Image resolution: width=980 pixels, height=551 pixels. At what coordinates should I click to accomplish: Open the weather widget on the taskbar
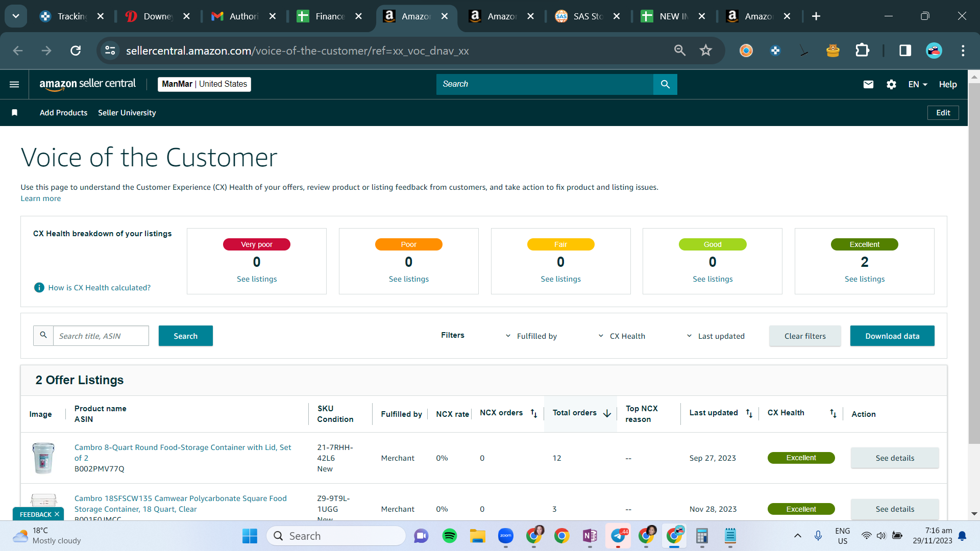47,536
